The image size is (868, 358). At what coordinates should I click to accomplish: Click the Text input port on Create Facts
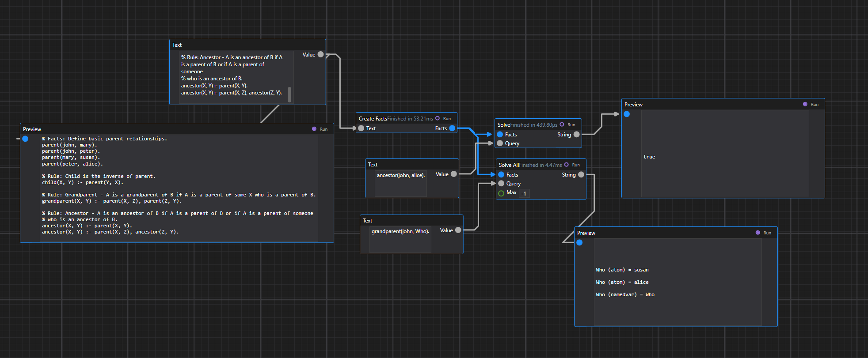pos(361,128)
